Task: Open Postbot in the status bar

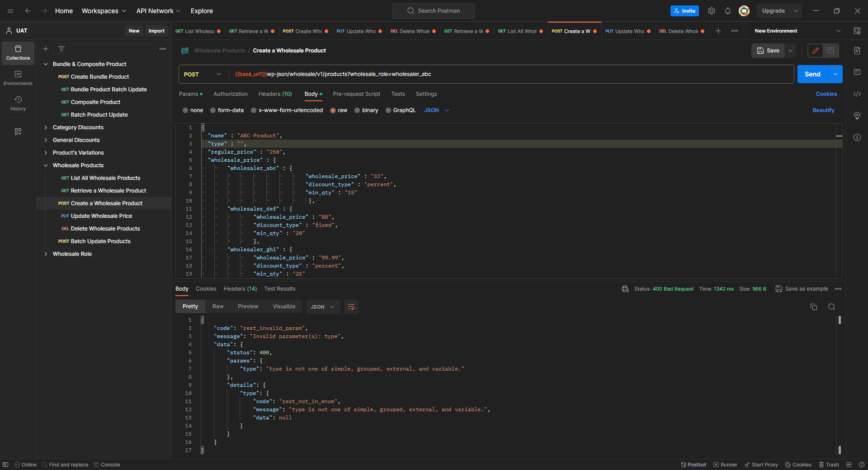Action: click(693, 465)
